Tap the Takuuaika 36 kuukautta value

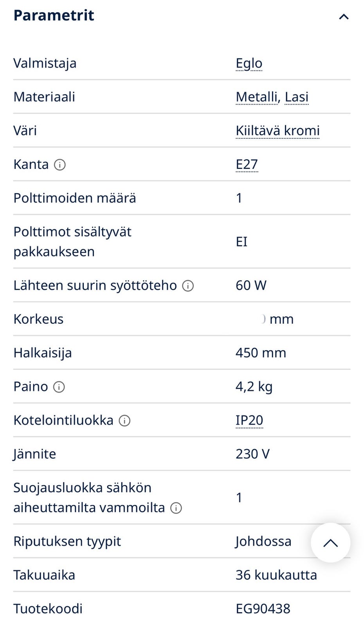pyautogui.click(x=276, y=575)
